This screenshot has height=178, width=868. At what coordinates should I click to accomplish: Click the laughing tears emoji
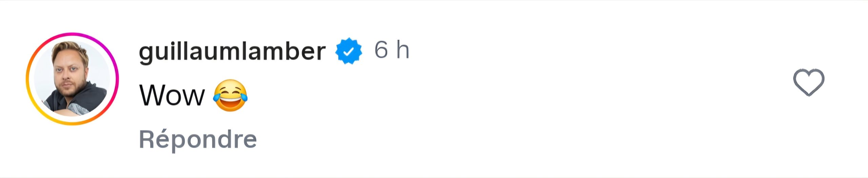[x=230, y=96]
